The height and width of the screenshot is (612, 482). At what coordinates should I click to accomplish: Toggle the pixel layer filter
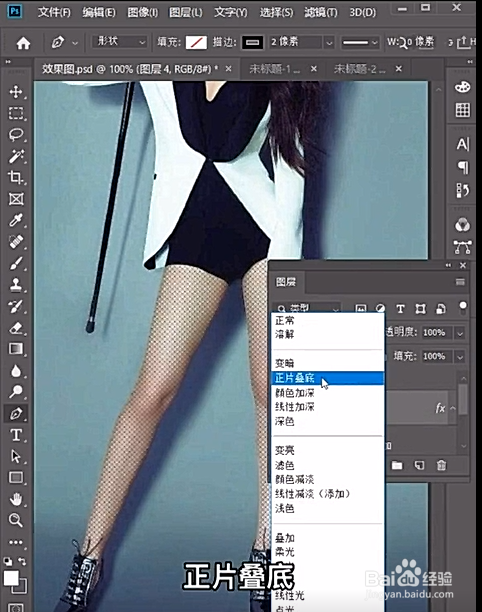pos(361,308)
